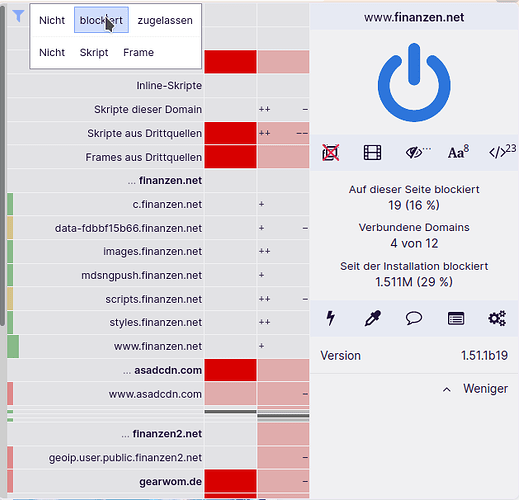
Task: Click the 'Seit der Installation blockiert' value
Action: (x=414, y=282)
